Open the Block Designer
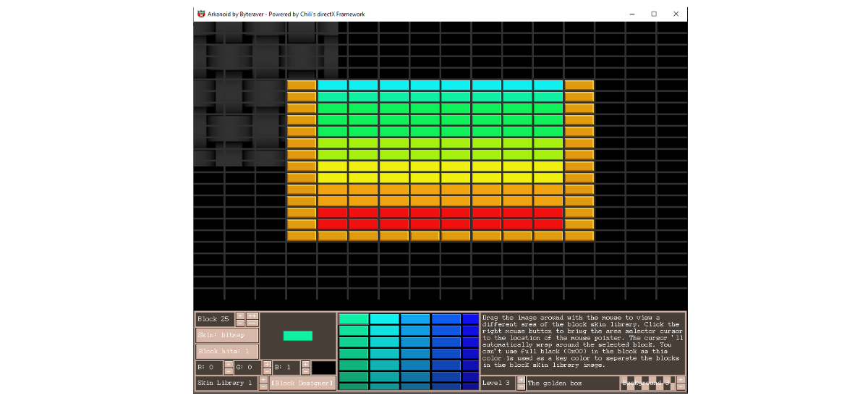868x398 pixels. point(302,384)
